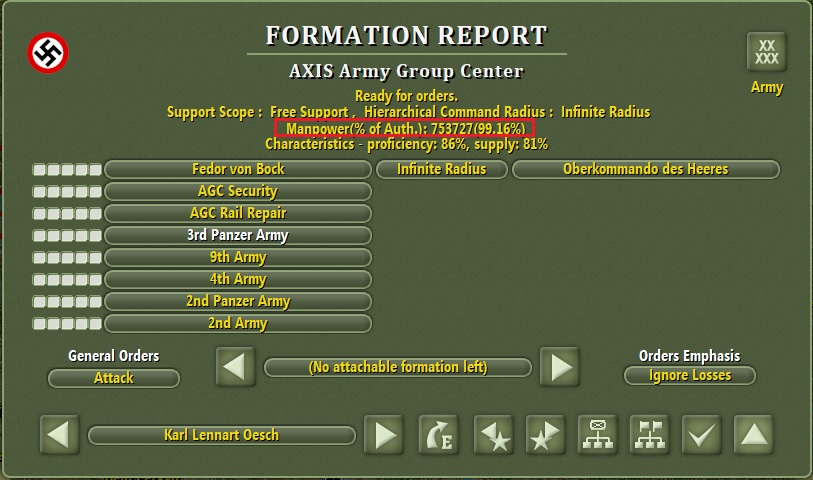The height and width of the screenshot is (480, 813).
Task: Click the right arrow with star icon
Action: tap(545, 434)
